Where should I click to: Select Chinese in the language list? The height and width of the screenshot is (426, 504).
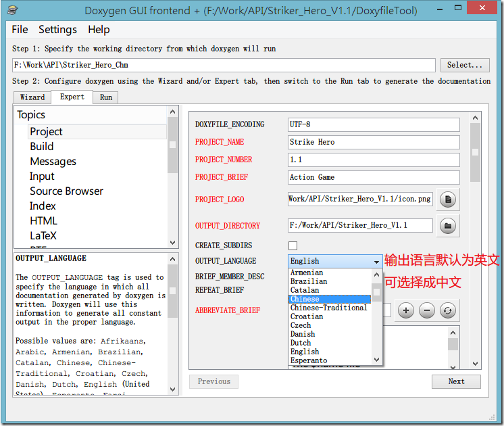(x=330, y=299)
